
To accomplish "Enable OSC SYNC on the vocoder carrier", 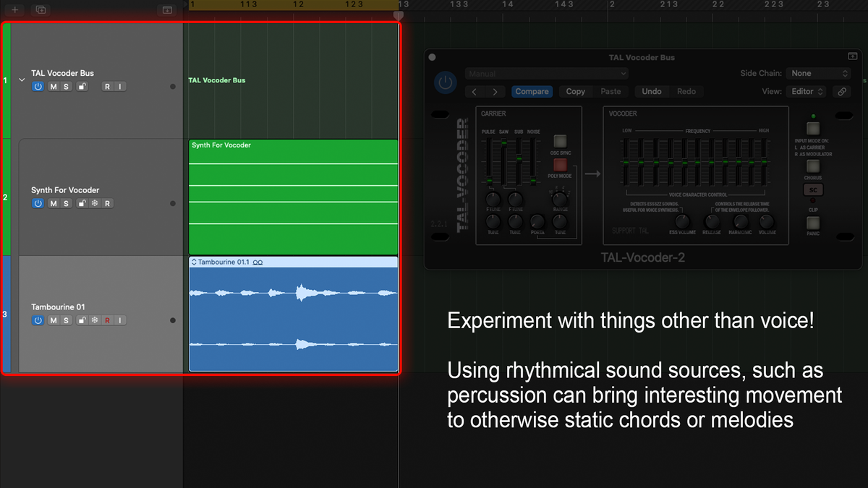I will [x=560, y=142].
